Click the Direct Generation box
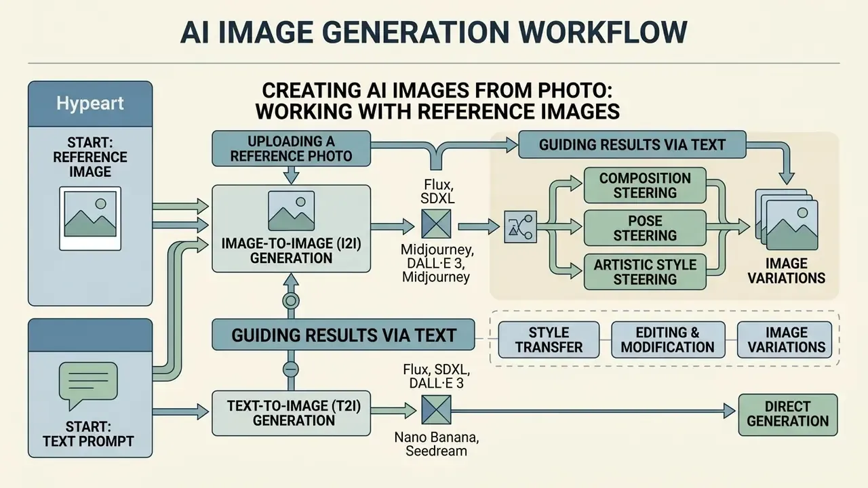The height and width of the screenshot is (488, 868). (788, 414)
